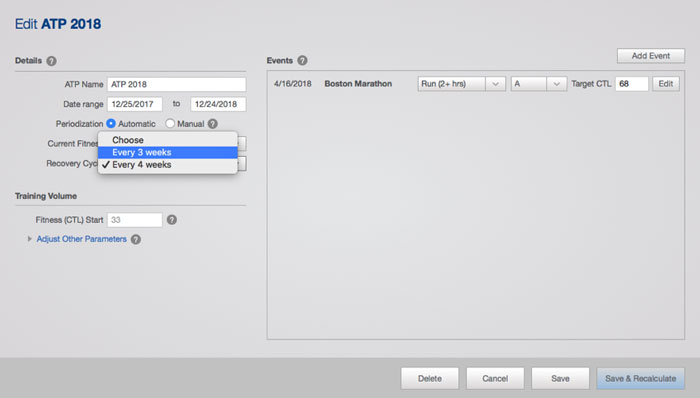This screenshot has height=398, width=700.
Task: Expand the Adjust Other Parameters triangle
Action: pos(29,239)
